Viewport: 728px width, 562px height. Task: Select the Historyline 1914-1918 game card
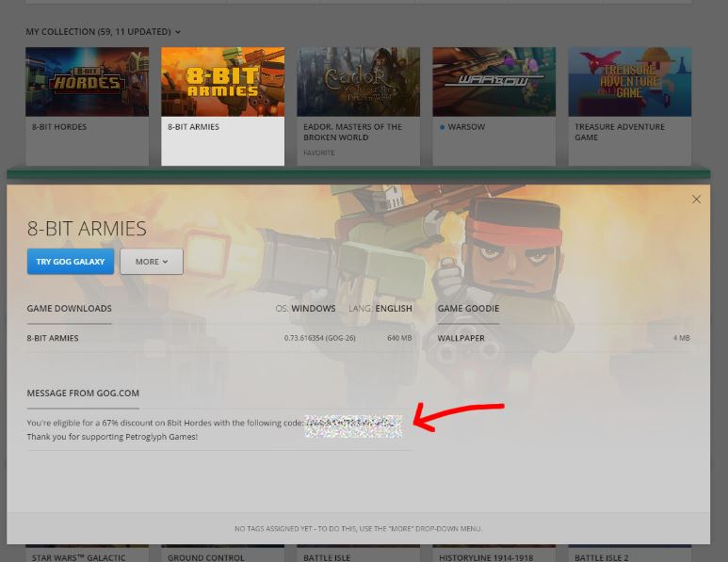494,554
